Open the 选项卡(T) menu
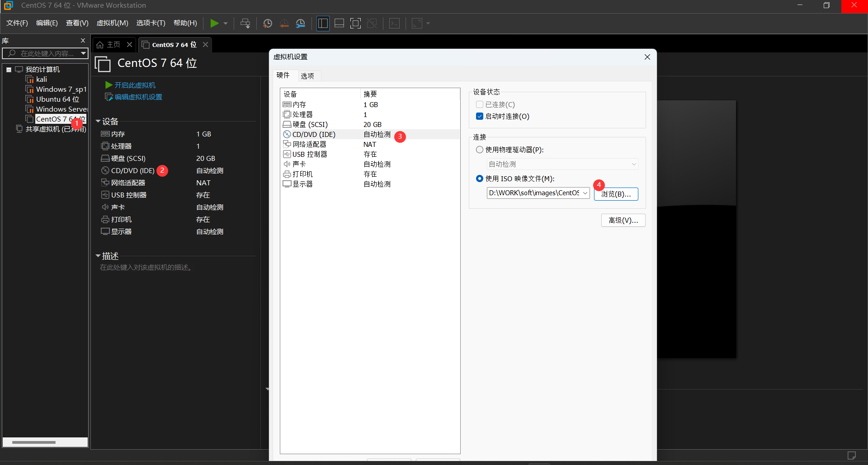This screenshot has width=868, height=465. pyautogui.click(x=151, y=23)
